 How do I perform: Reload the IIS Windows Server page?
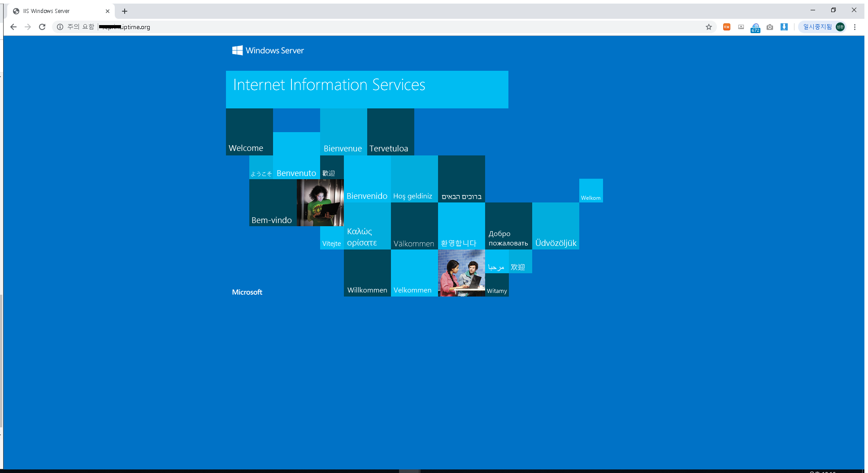pyautogui.click(x=42, y=27)
